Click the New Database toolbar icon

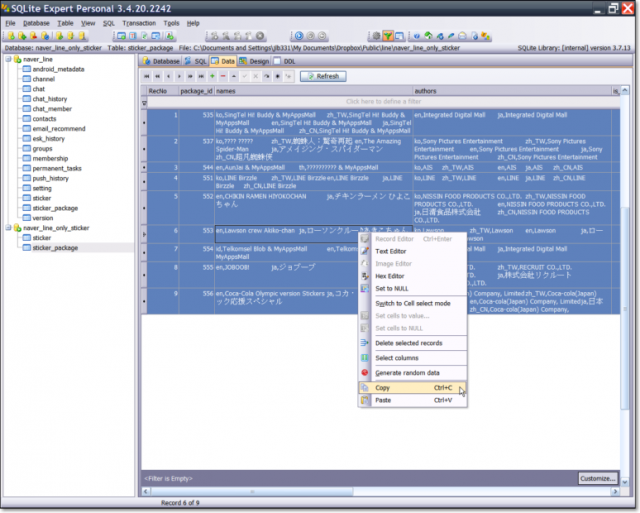point(11,36)
